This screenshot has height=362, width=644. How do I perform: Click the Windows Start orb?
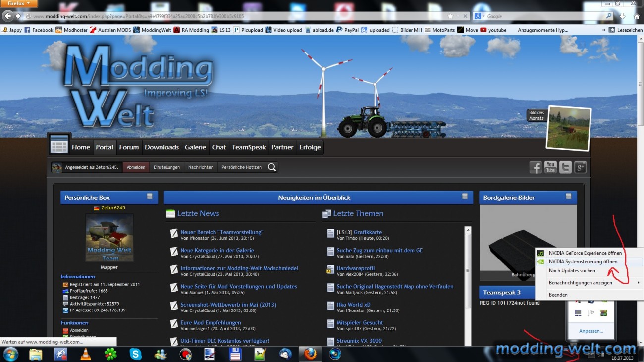pyautogui.click(x=10, y=354)
